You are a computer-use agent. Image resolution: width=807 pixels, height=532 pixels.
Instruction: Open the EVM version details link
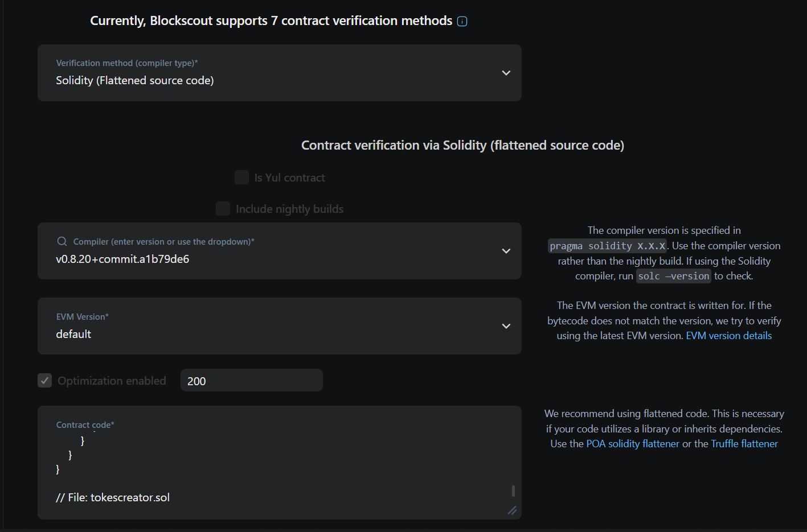(x=729, y=336)
